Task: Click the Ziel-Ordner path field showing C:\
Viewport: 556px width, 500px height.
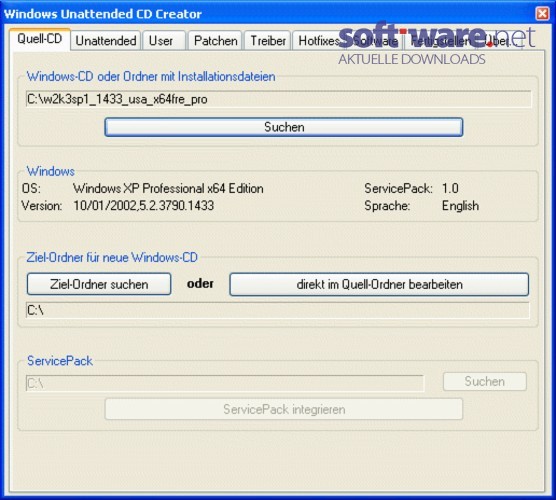Action: pyautogui.click(x=278, y=310)
